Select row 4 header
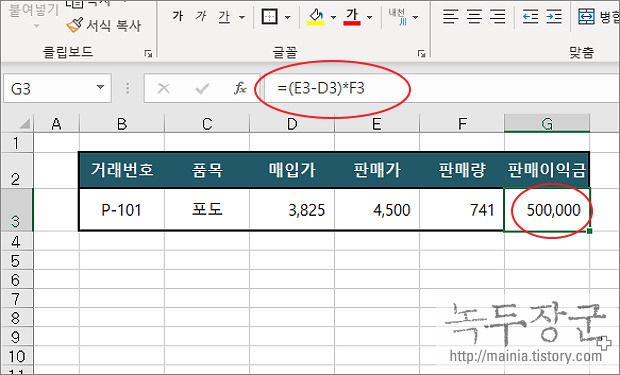This screenshot has width=620, height=375. [17, 241]
